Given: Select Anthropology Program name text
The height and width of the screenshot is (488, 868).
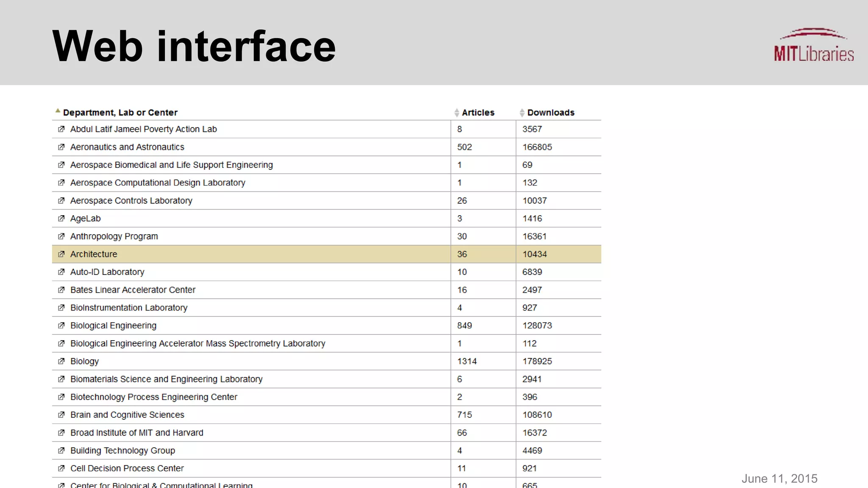Looking at the screenshot, I should coord(114,236).
